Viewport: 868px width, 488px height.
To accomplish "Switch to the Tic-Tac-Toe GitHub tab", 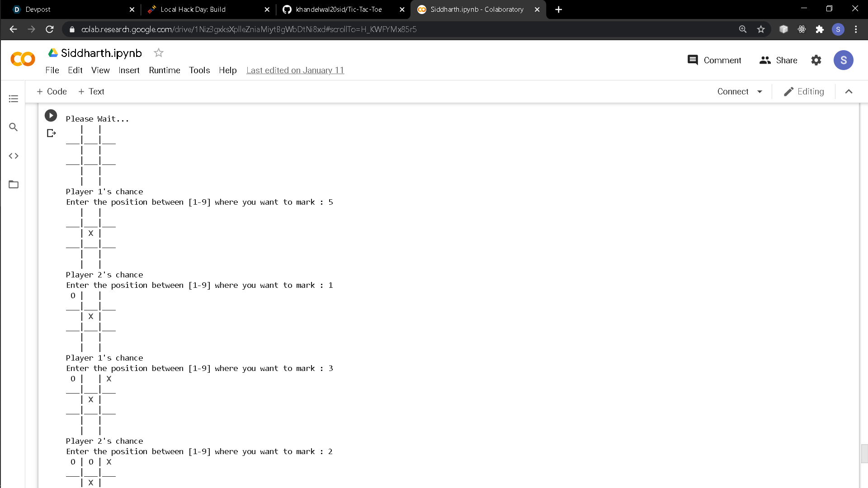I will (338, 9).
